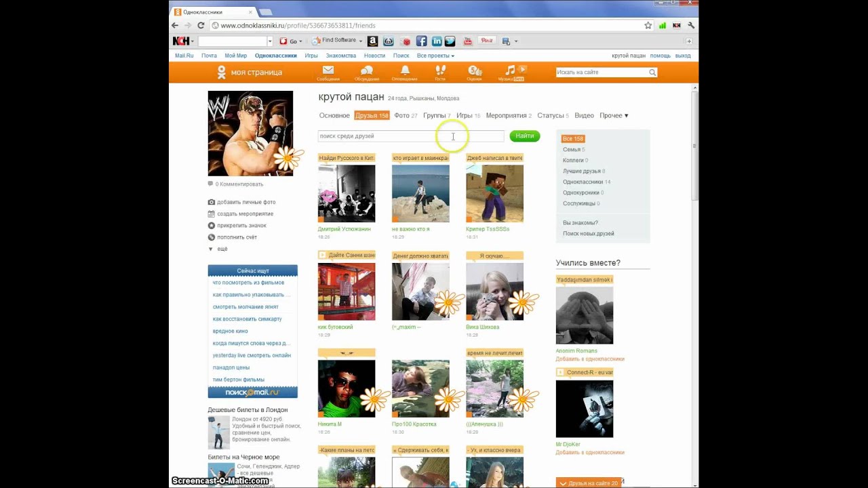Open new browser tab button

coord(266,12)
